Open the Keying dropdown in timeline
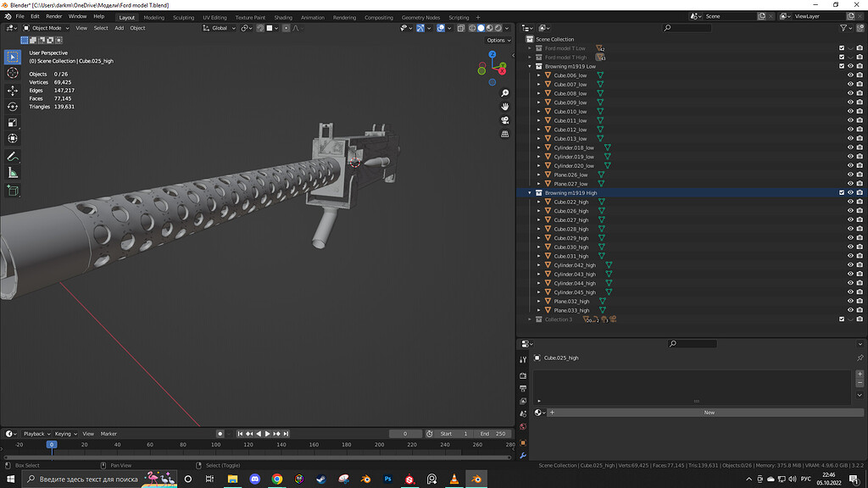868x488 pixels. [65, 434]
